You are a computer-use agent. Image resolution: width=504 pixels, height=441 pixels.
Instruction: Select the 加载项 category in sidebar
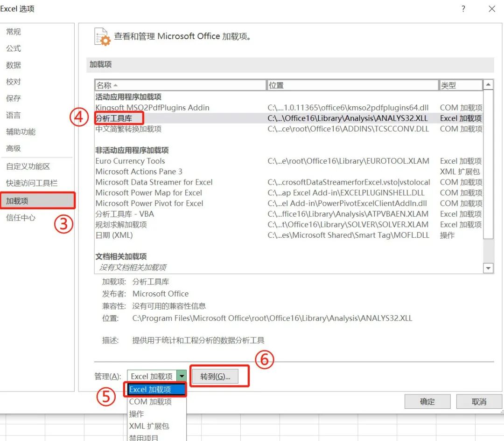pos(37,201)
